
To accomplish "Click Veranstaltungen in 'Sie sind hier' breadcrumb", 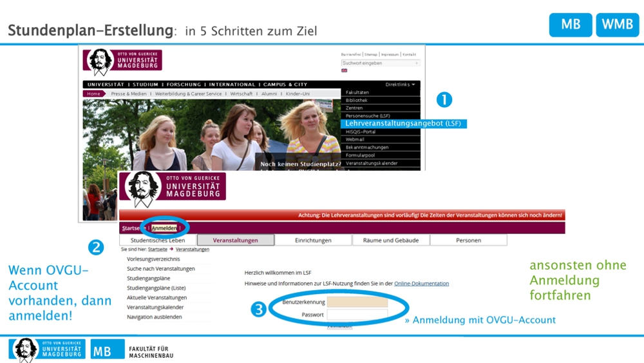I will click(x=192, y=250).
